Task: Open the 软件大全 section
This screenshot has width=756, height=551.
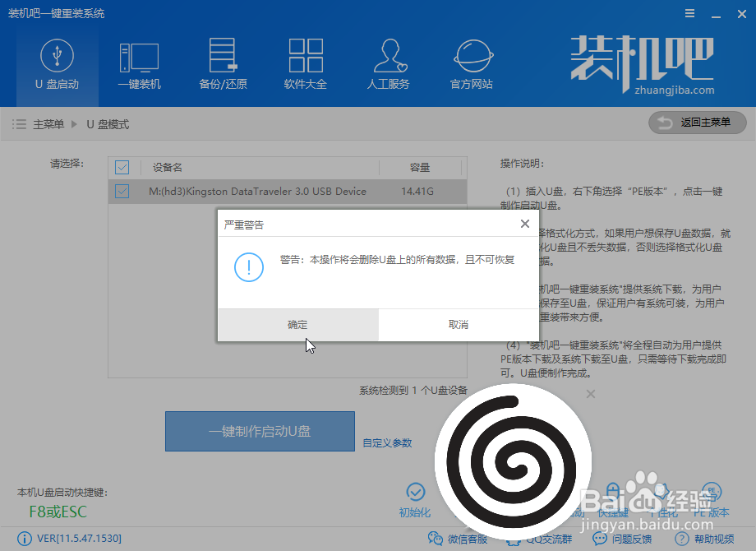Action: point(305,65)
